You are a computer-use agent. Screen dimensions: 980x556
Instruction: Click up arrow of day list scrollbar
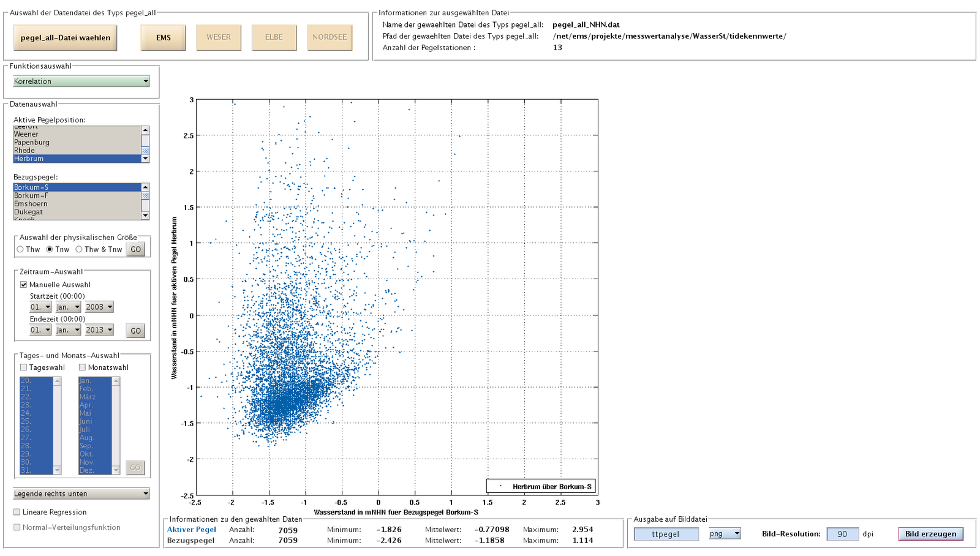click(x=58, y=381)
